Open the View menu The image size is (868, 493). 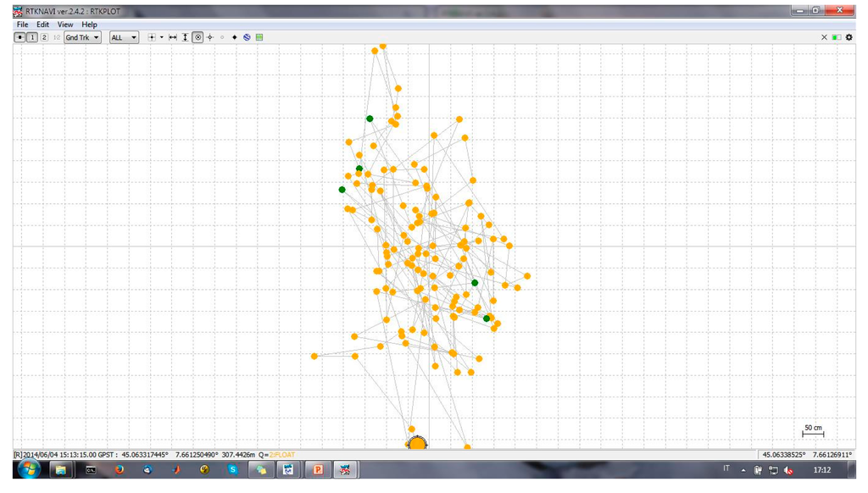pos(65,25)
